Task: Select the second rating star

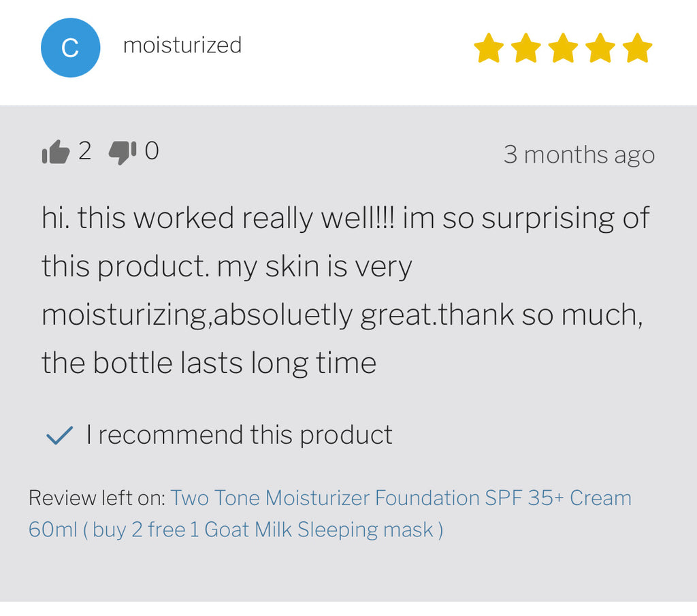Action: point(526,49)
